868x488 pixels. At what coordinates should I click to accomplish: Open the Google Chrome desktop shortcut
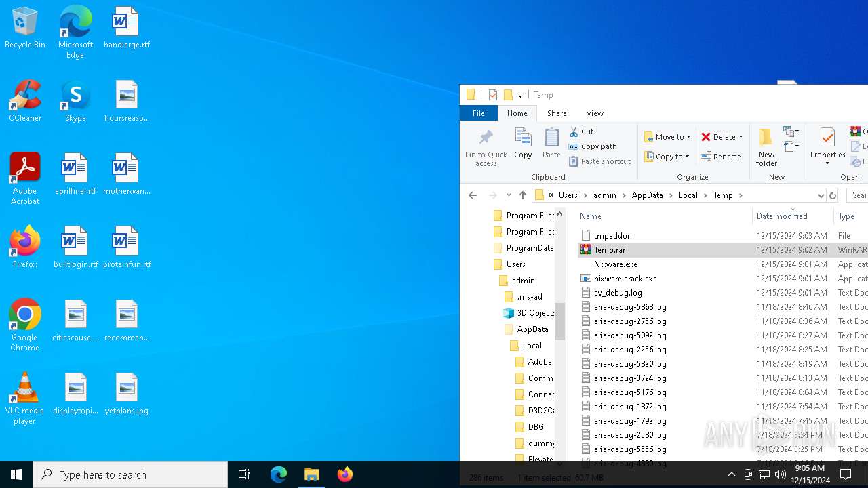[25, 325]
